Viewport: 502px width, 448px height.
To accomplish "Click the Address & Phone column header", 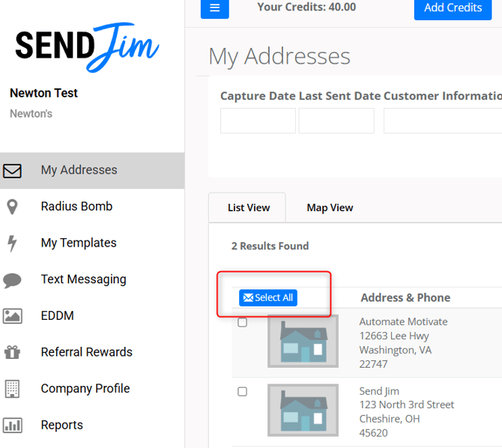I will pyautogui.click(x=405, y=298).
